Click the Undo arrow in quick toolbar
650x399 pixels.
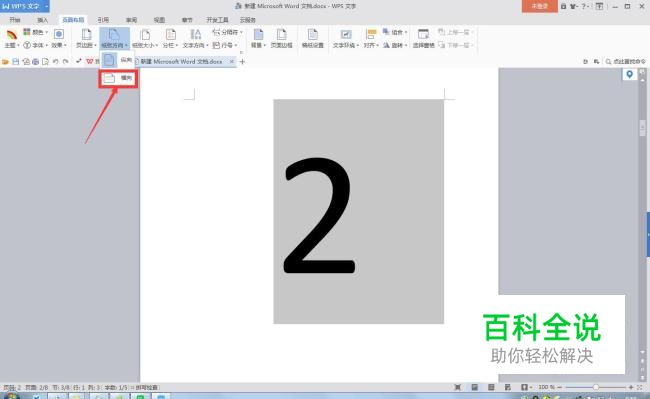point(56,62)
